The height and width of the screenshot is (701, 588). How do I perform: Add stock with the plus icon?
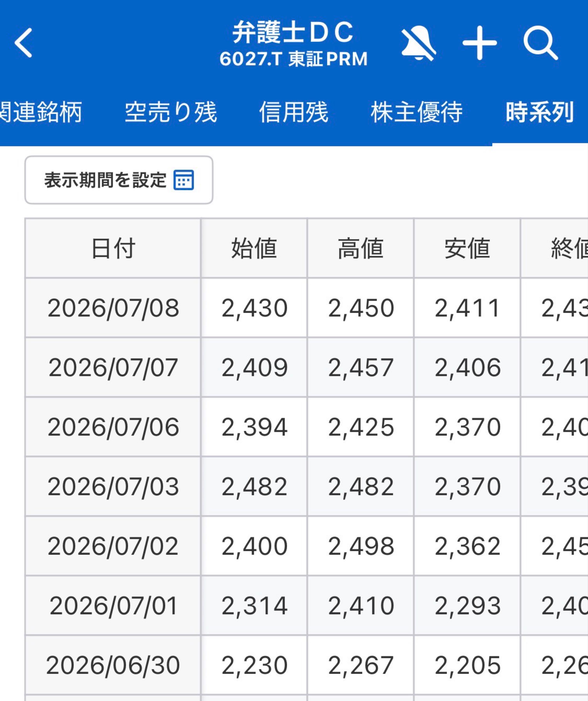[480, 43]
